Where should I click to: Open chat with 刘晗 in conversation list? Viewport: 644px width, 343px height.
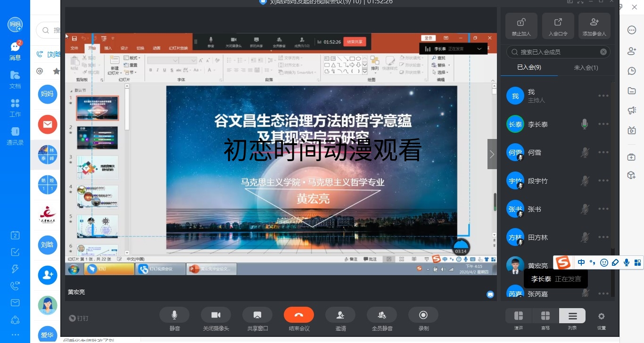pyautogui.click(x=47, y=245)
